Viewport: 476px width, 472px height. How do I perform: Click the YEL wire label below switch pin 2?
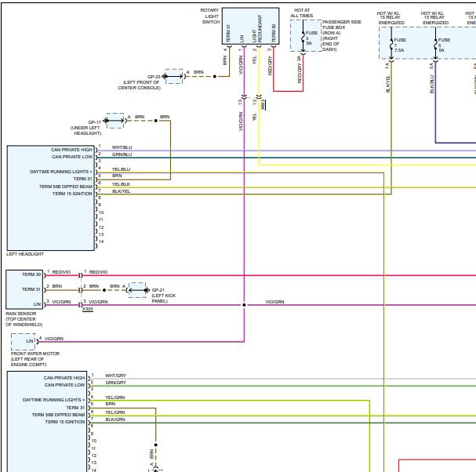click(255, 60)
